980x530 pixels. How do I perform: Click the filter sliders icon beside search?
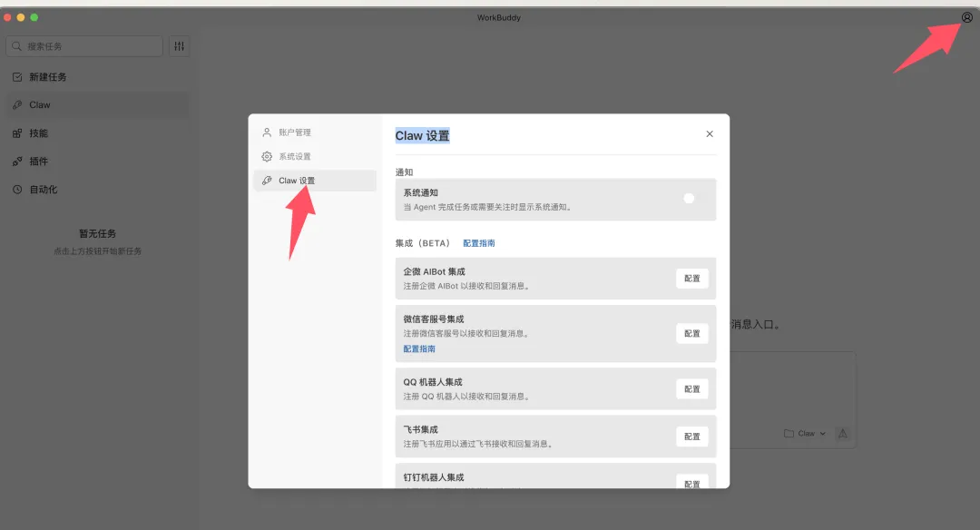point(180,46)
